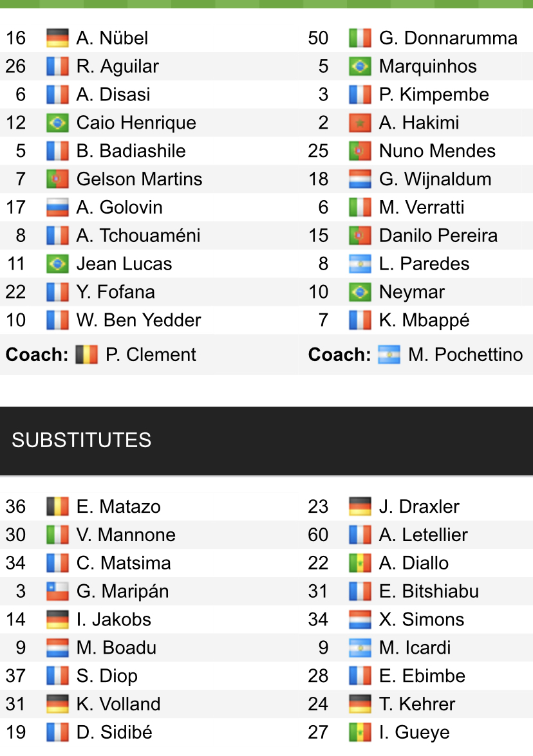This screenshot has height=756, width=533.
Task: Open substitute M. Icardi's profile
Action: 415,648
